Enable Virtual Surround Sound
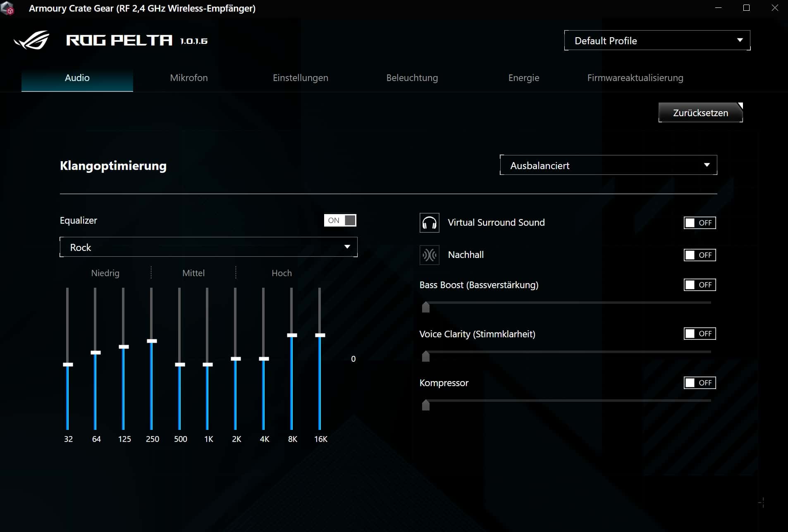 (x=700, y=223)
